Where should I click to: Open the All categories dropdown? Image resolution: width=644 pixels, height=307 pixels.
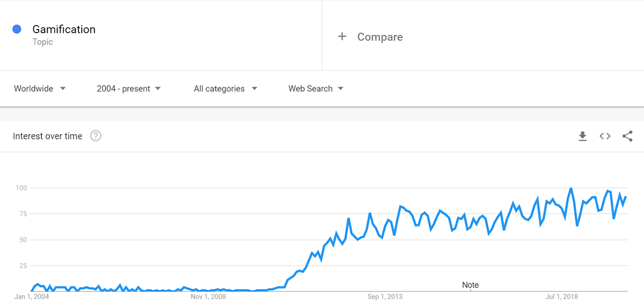pyautogui.click(x=225, y=89)
